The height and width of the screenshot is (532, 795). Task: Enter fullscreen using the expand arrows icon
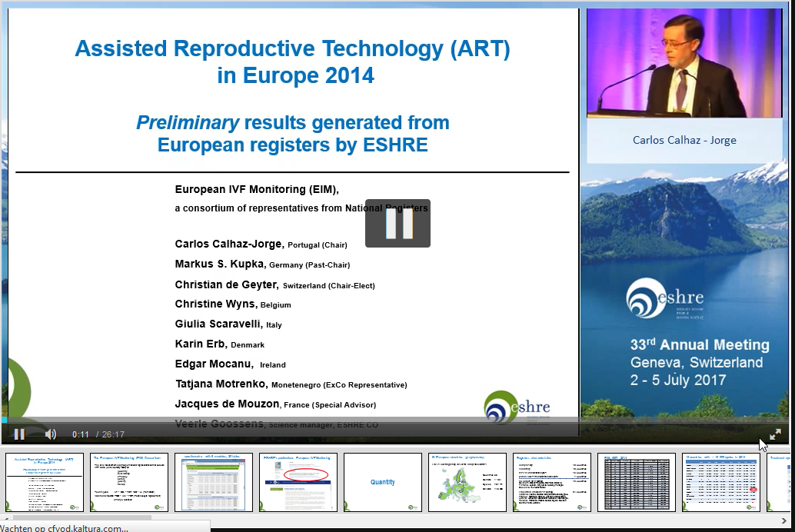(775, 434)
